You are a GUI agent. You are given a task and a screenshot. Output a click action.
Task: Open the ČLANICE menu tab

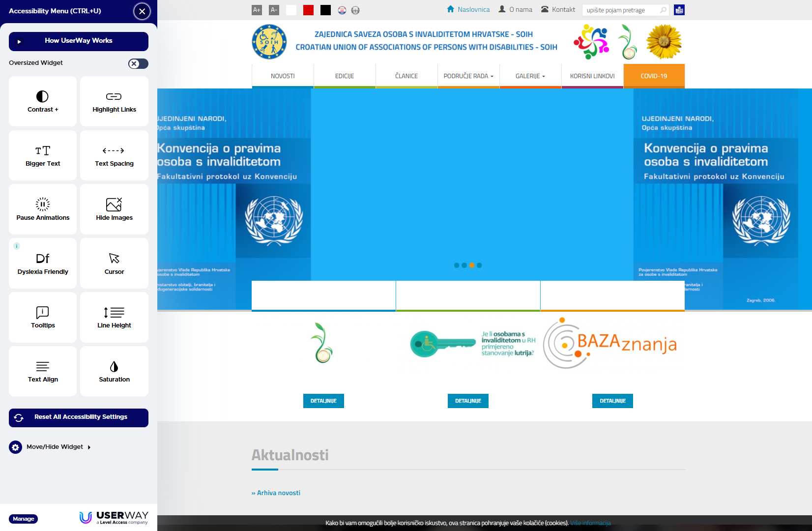tap(406, 76)
